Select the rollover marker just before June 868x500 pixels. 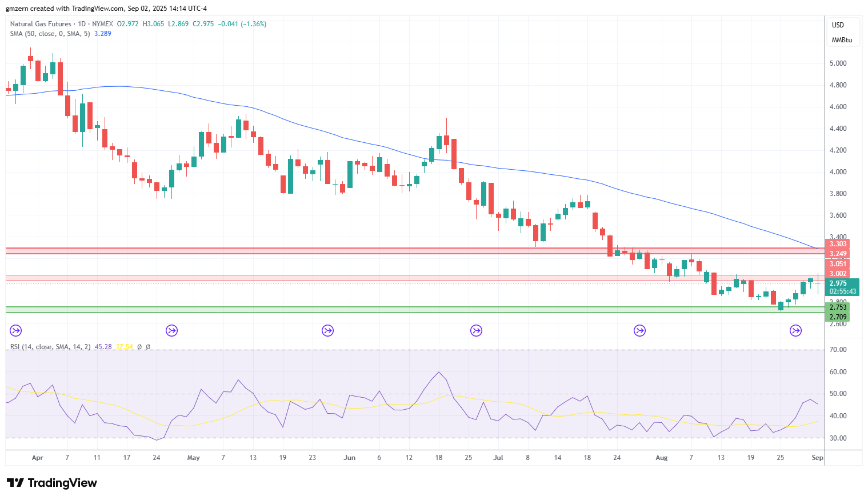(327, 330)
